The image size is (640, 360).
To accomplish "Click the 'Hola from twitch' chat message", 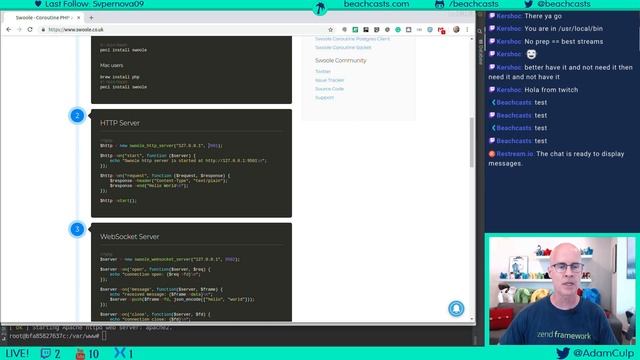I will point(551,90).
